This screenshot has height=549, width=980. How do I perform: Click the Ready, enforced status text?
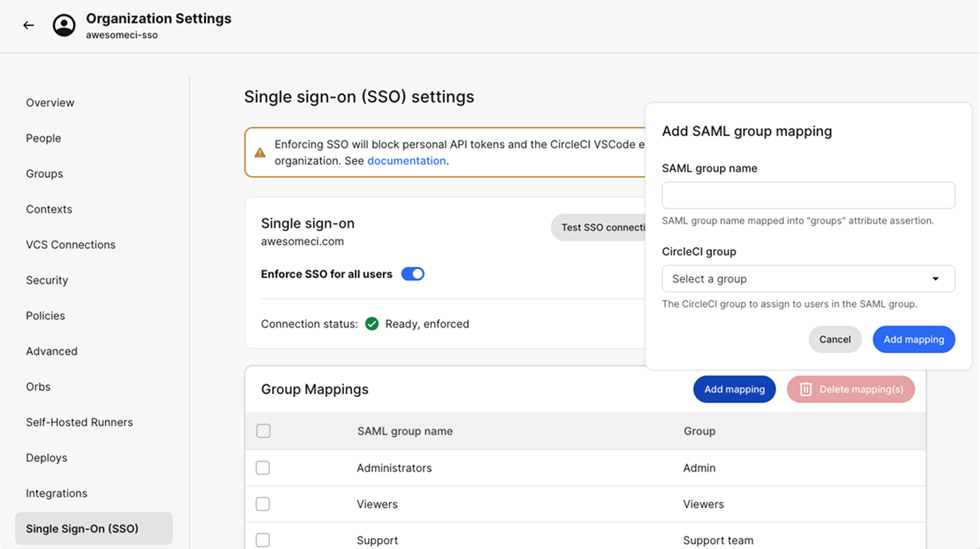(x=427, y=324)
